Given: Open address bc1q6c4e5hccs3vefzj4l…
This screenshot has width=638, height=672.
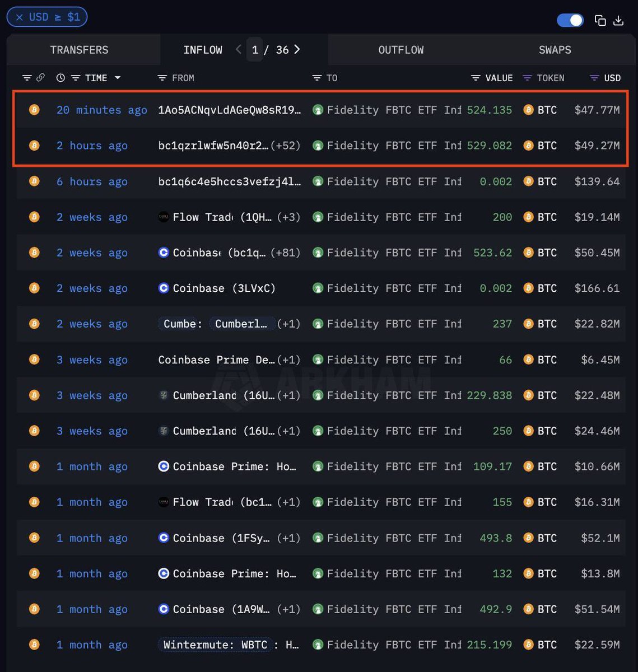Looking at the screenshot, I should [230, 181].
